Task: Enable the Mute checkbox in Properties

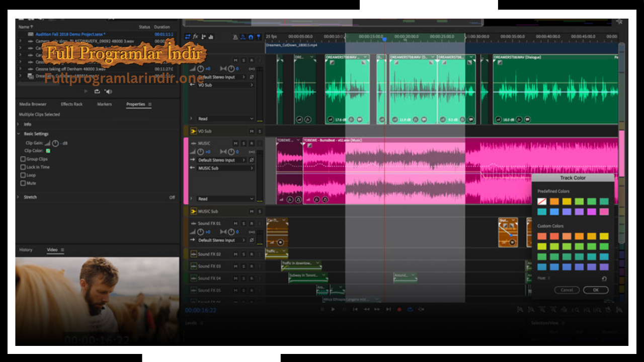Action: point(23,183)
